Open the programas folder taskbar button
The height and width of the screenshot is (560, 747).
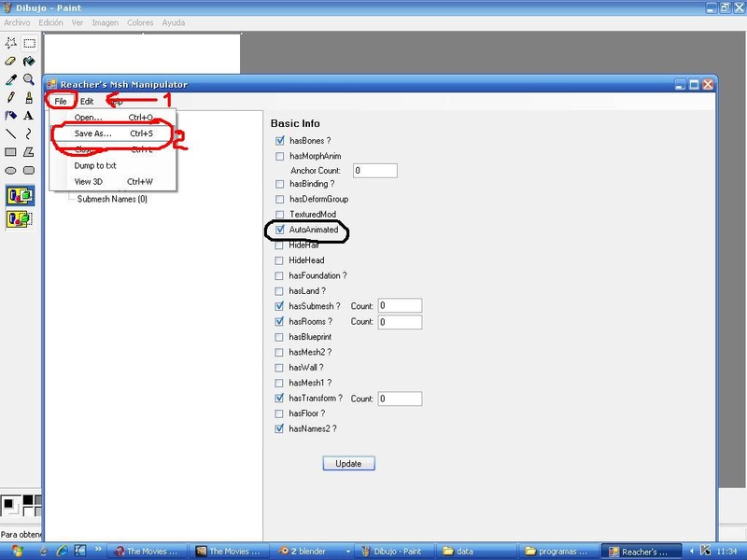(558, 551)
